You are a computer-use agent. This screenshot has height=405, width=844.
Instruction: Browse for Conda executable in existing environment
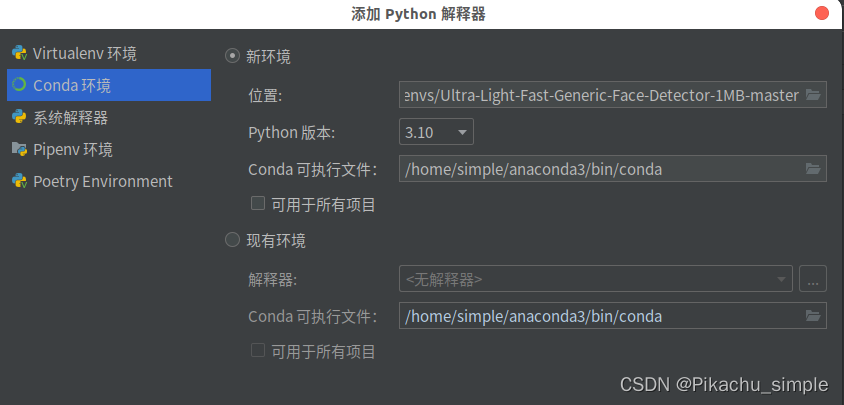coord(813,316)
